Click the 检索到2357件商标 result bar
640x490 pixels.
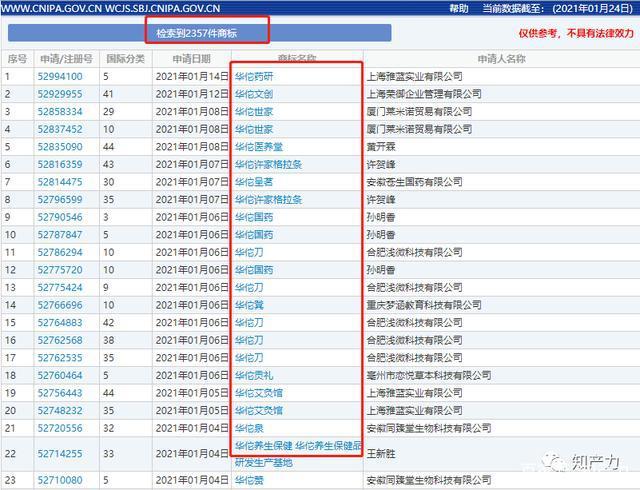pos(200,33)
